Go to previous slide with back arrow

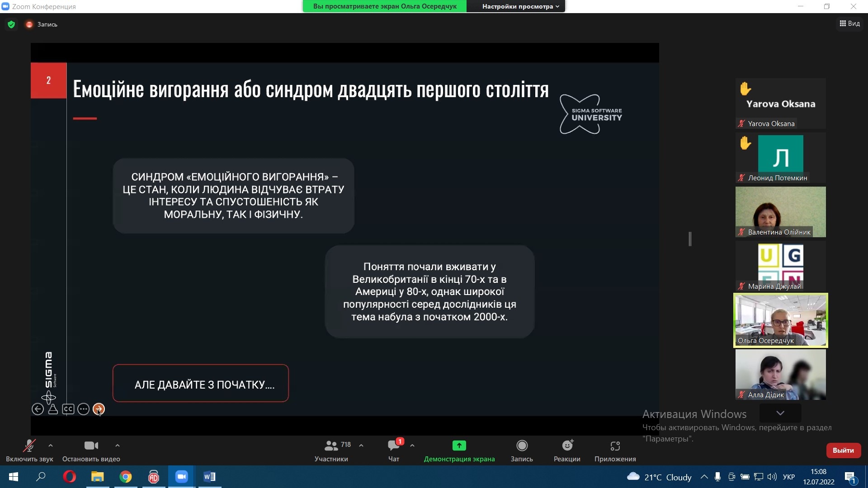pyautogui.click(x=38, y=409)
